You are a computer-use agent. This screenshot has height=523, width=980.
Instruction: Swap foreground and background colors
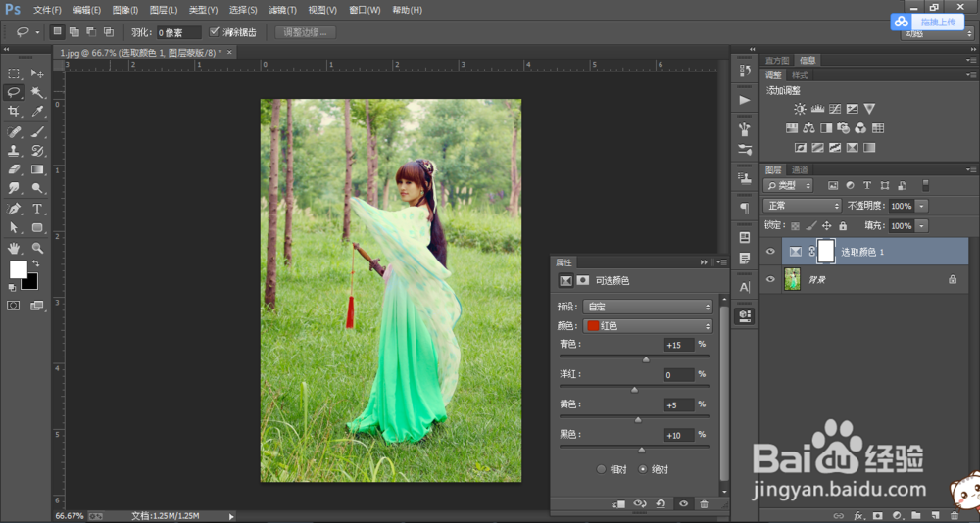click(35, 263)
